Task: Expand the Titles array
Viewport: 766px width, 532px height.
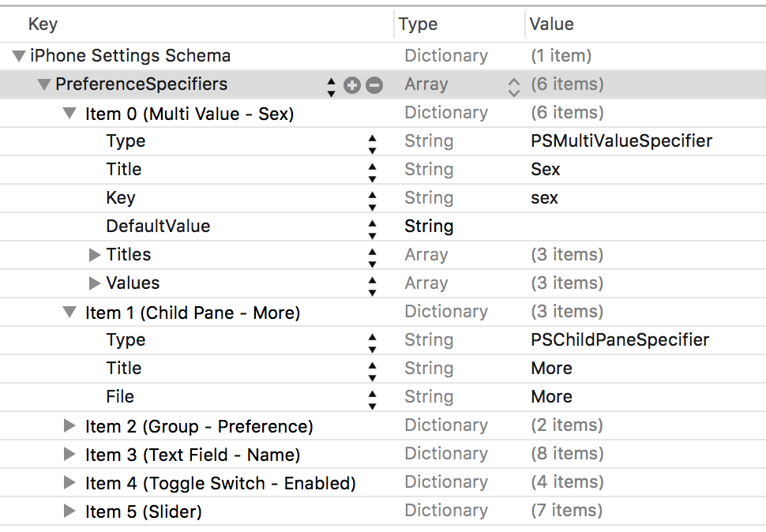Action: click(x=95, y=255)
